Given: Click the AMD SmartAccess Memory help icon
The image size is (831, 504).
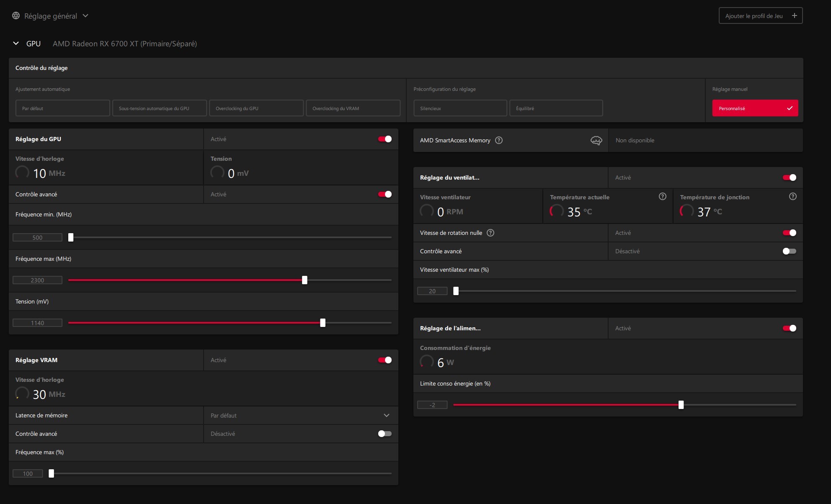Looking at the screenshot, I should (x=498, y=140).
